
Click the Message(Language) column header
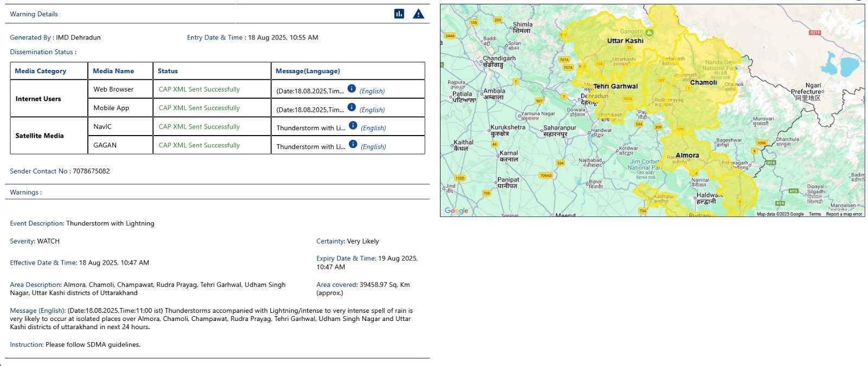pyautogui.click(x=308, y=71)
